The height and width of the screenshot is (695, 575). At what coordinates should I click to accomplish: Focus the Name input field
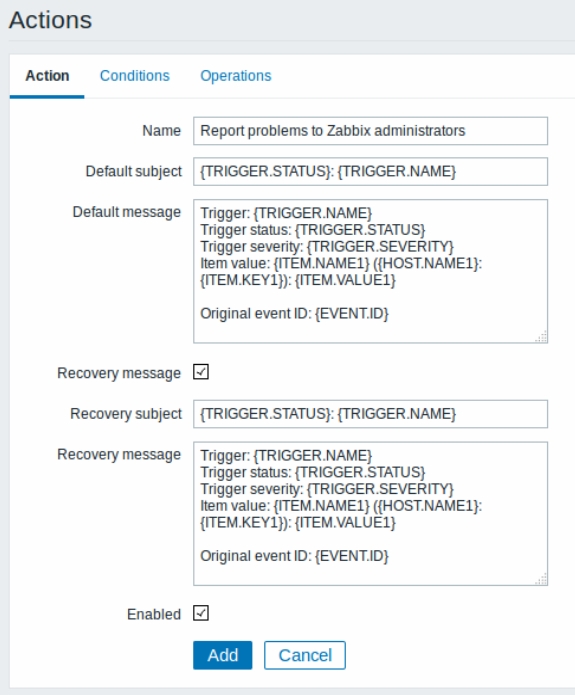pyautogui.click(x=371, y=131)
